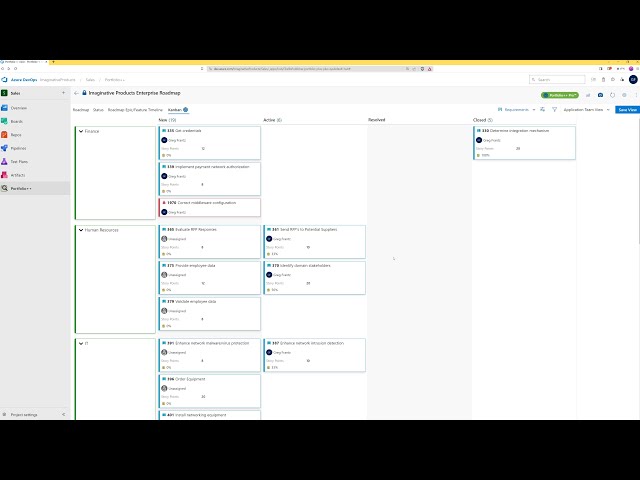Open card Validate employee data
The height and width of the screenshot is (480, 640).
[x=210, y=313]
